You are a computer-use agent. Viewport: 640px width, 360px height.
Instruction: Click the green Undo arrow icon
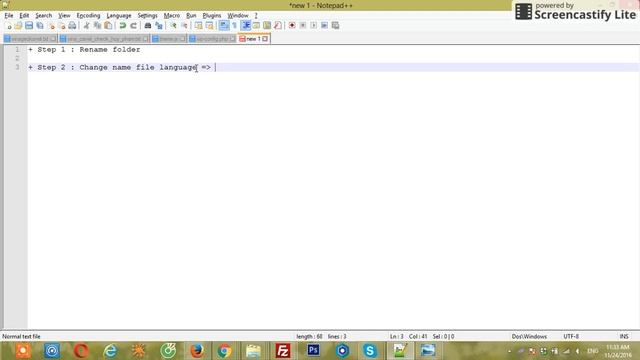click(x=122, y=25)
